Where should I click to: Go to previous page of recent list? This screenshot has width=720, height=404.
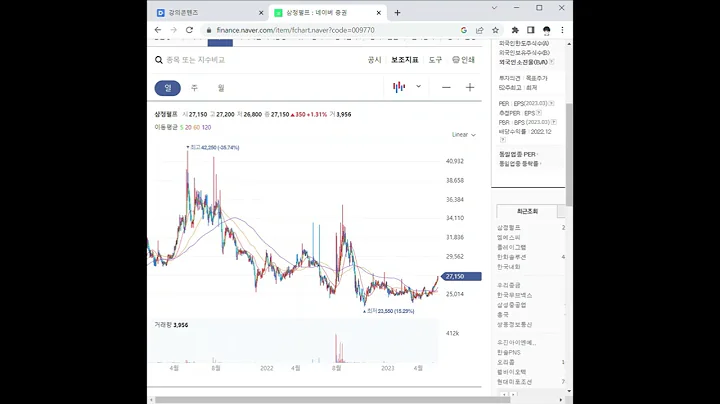click(x=504, y=394)
